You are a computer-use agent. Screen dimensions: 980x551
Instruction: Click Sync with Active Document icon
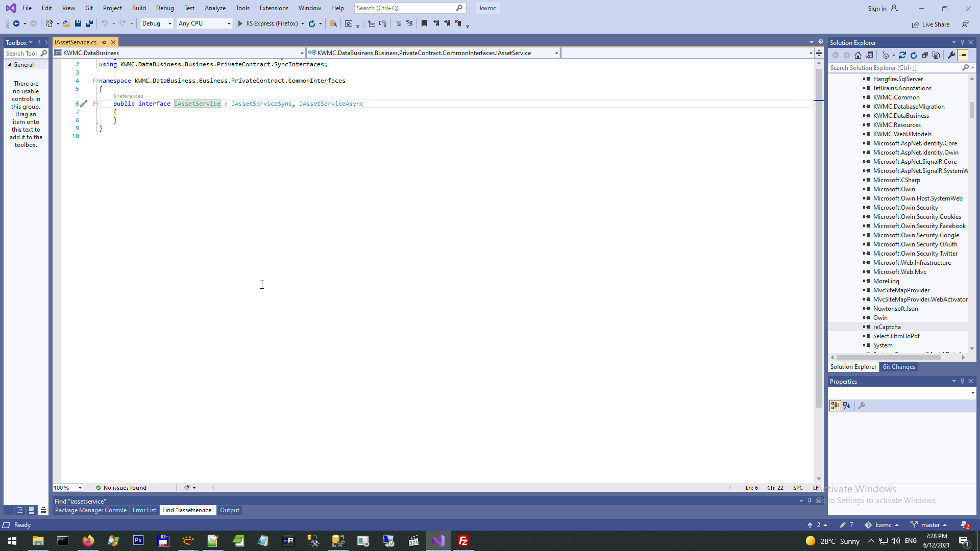(902, 55)
